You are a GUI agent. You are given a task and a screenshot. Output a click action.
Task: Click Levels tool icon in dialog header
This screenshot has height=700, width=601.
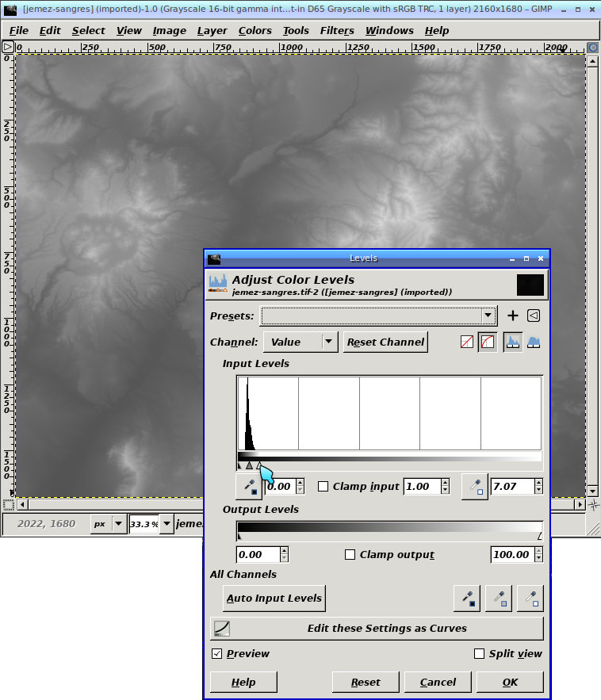tap(218, 284)
